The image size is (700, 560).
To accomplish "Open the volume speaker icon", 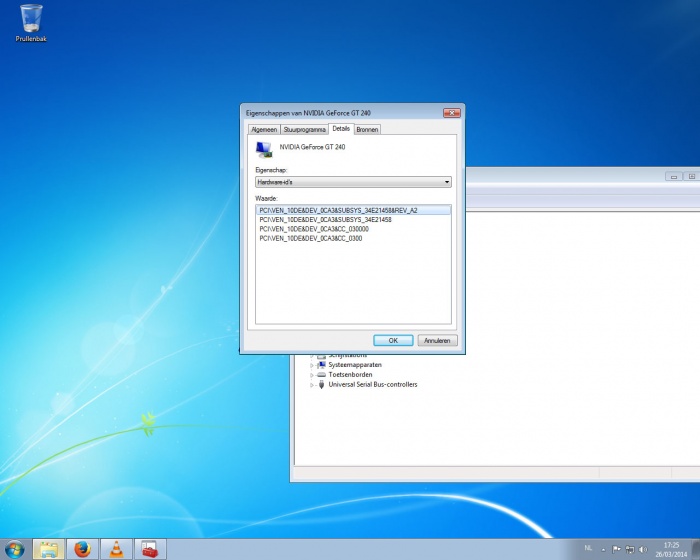I will 643,549.
